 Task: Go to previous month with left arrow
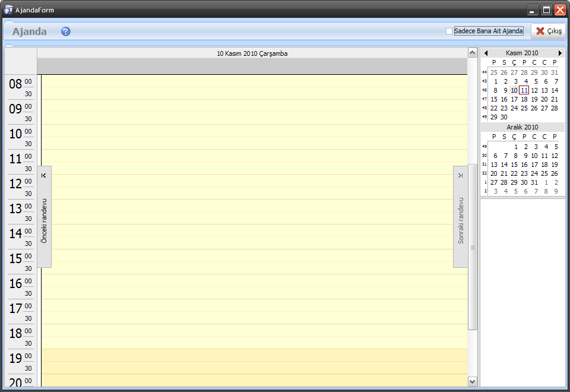point(486,53)
